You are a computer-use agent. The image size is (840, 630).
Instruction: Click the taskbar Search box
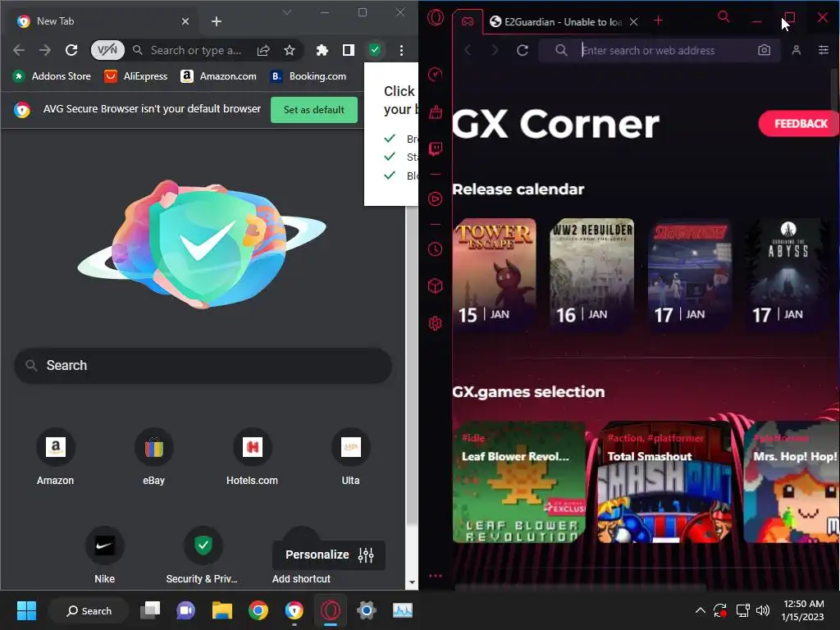89,610
